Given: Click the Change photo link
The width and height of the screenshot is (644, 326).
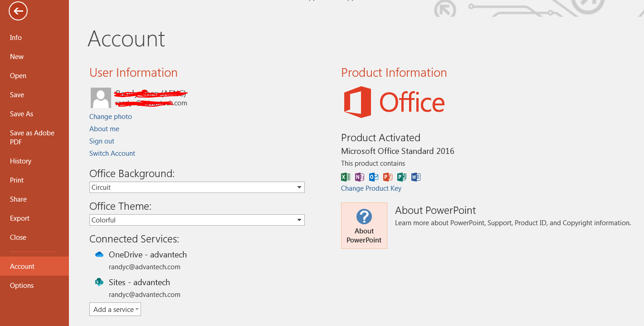Looking at the screenshot, I should tap(111, 117).
